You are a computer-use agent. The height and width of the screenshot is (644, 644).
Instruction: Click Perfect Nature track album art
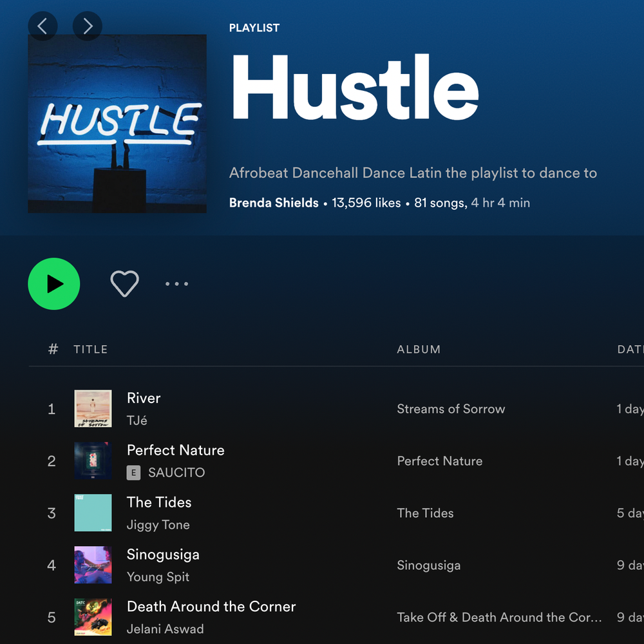[x=93, y=461]
